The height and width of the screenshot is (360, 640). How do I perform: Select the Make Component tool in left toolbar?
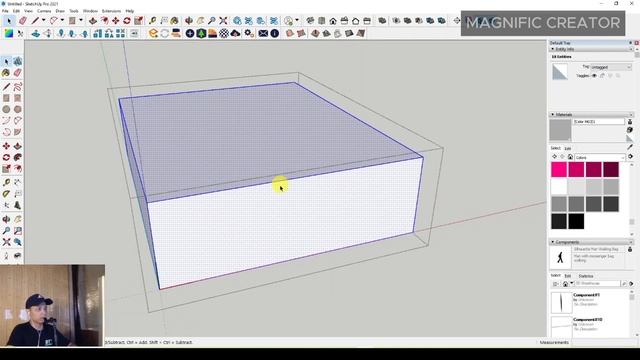coord(18,62)
